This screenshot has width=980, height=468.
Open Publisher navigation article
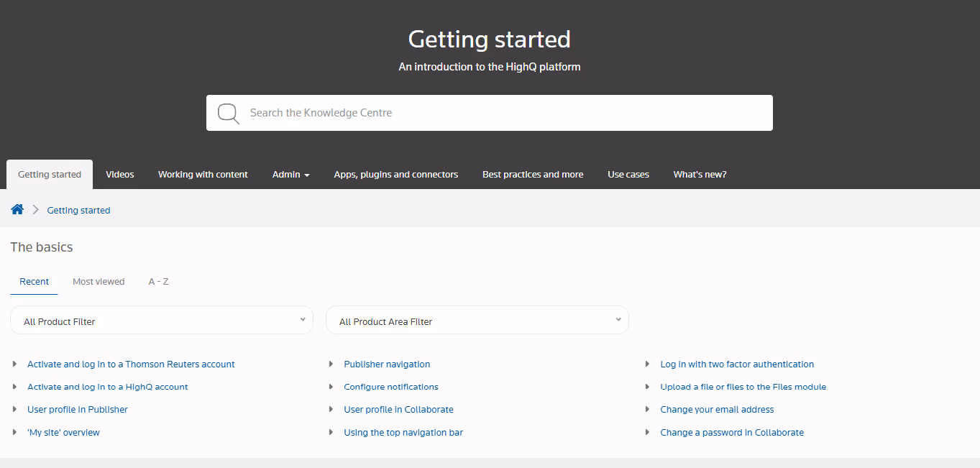coord(387,364)
